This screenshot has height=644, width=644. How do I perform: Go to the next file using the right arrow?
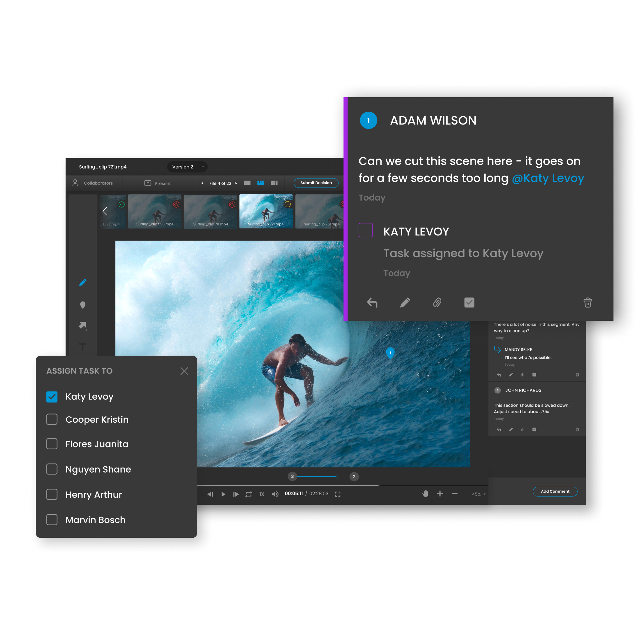[236, 183]
